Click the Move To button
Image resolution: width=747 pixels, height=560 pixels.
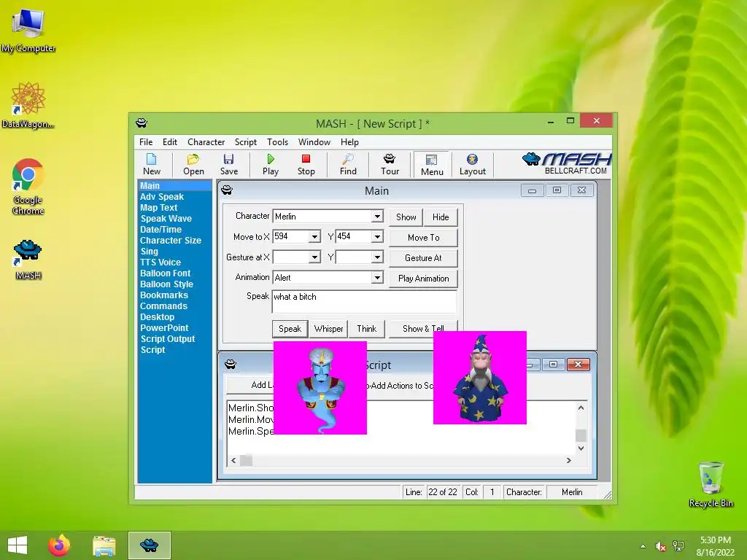pos(424,237)
